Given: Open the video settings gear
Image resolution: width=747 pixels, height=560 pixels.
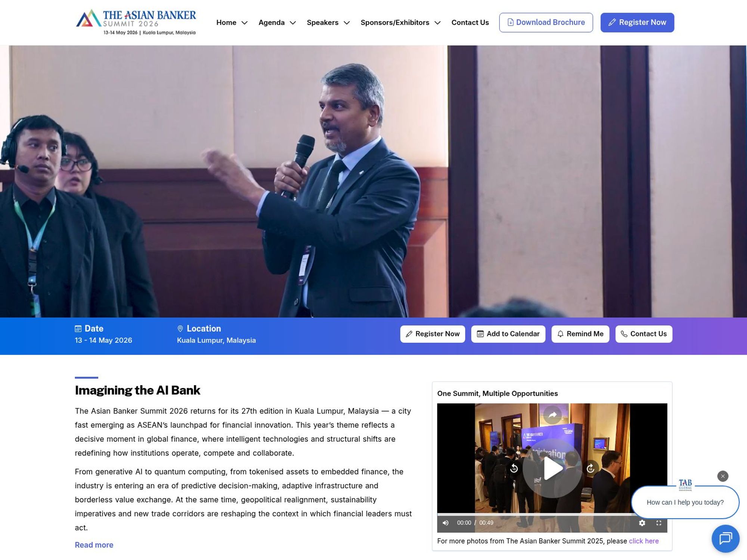Looking at the screenshot, I should (x=642, y=523).
